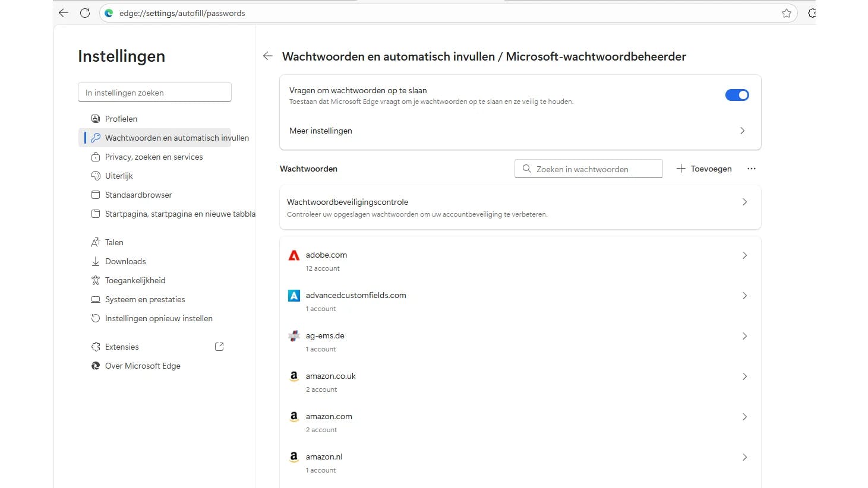Click the Startpagina sidebar icon
Image resolution: width=868 pixels, height=488 pixels.
click(x=95, y=214)
